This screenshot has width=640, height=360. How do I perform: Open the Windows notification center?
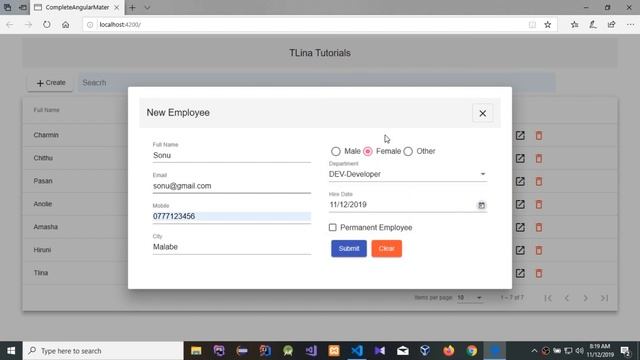[x=625, y=351]
